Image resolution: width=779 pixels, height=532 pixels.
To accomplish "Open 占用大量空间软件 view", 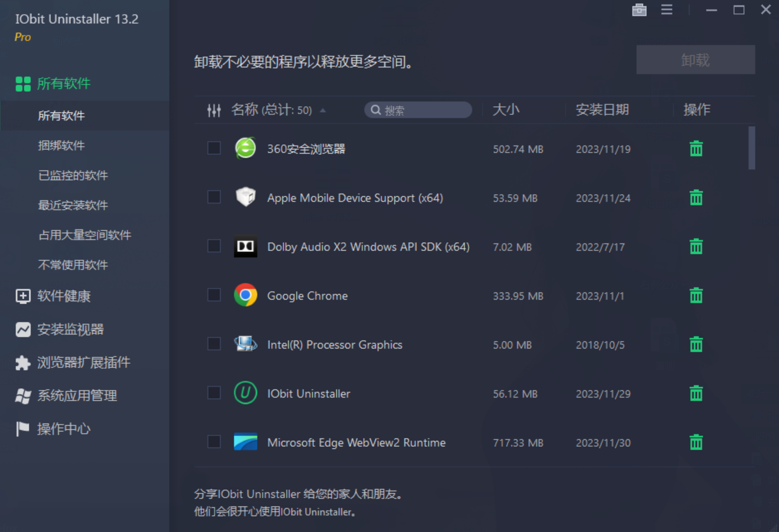I will (x=84, y=235).
